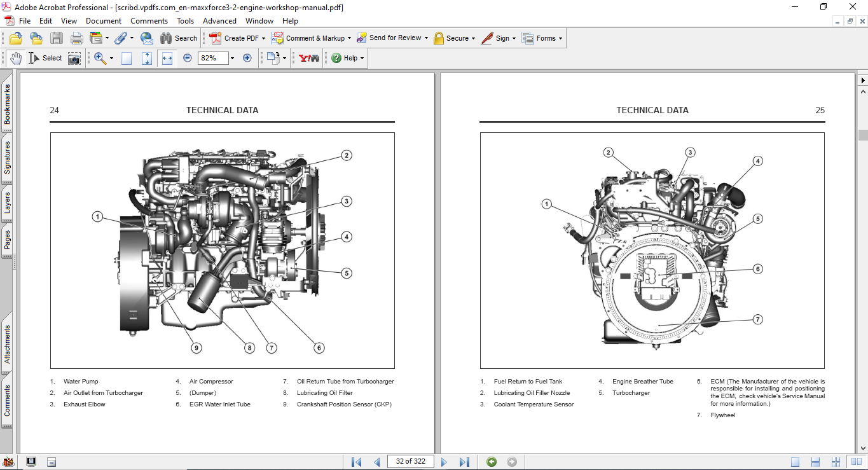Click the green Previous View arrow

click(492, 462)
